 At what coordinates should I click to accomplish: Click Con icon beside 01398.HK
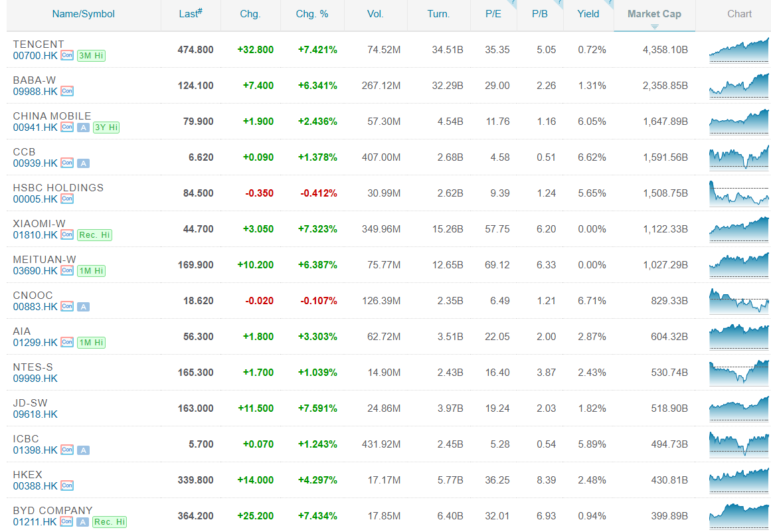click(x=67, y=450)
